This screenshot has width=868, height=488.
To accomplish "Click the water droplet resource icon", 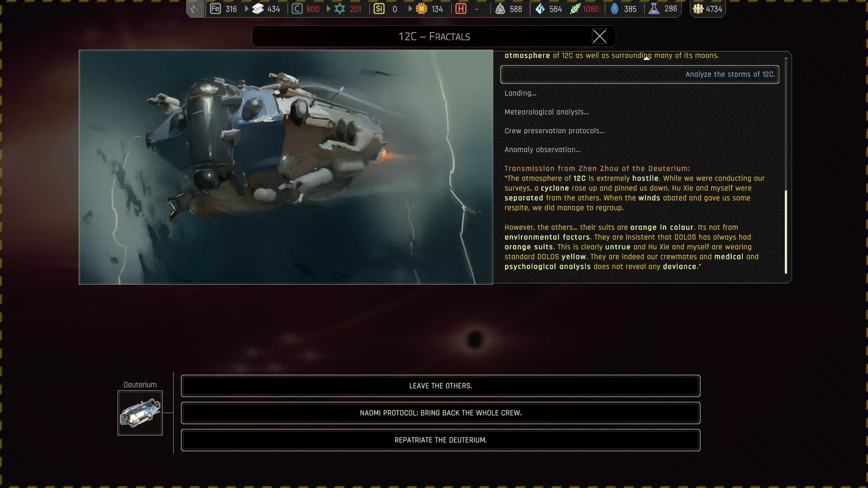I will click(x=540, y=9).
